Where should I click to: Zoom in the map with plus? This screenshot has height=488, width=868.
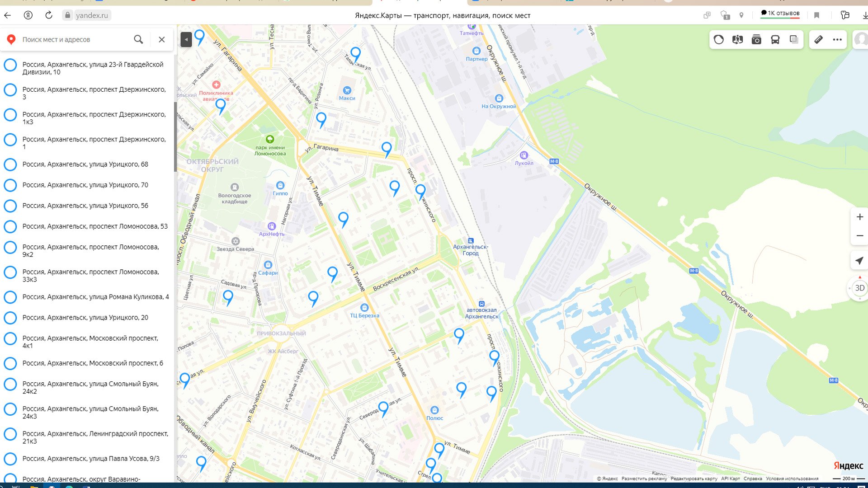point(859,217)
